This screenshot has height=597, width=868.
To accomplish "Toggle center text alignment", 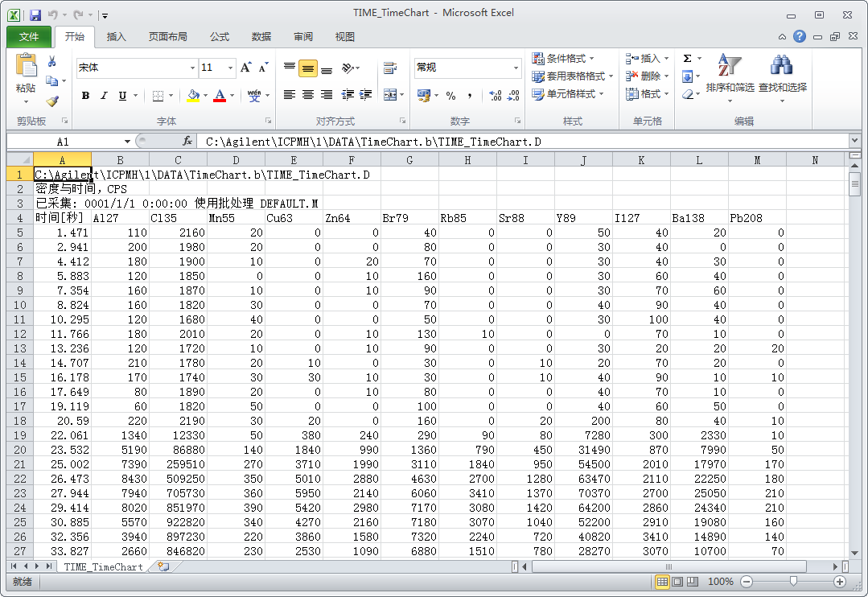I will coord(308,95).
